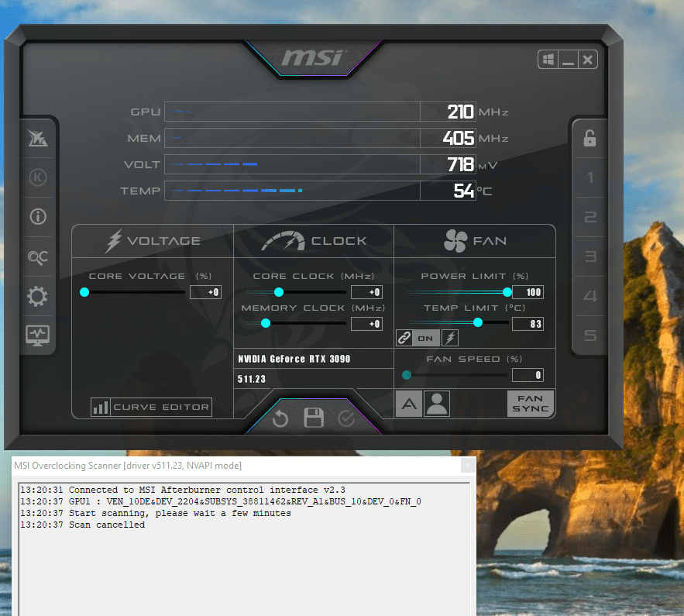Click the Temp Limit slider handle
Screen dimensions: 684x616
click(478, 322)
